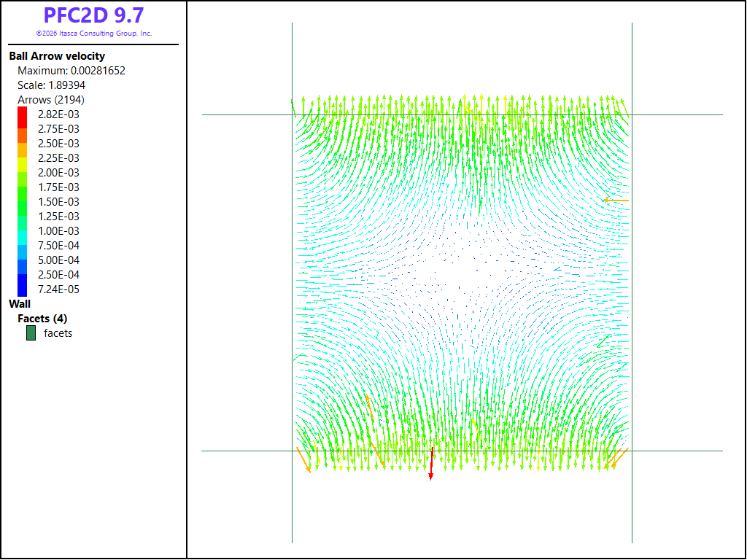Click the orange horizontal arrow on the right edge
Screen dimensions: 747x560
click(616, 201)
